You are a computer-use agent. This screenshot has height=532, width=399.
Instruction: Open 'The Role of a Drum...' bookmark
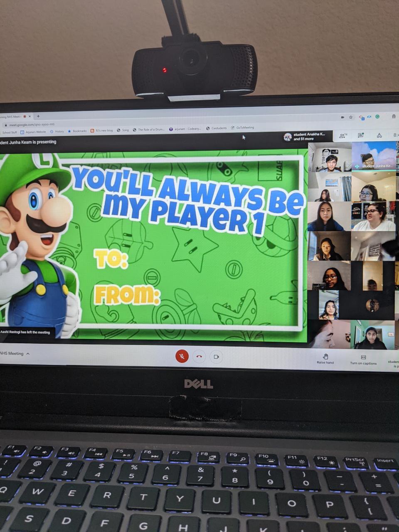pyautogui.click(x=149, y=130)
